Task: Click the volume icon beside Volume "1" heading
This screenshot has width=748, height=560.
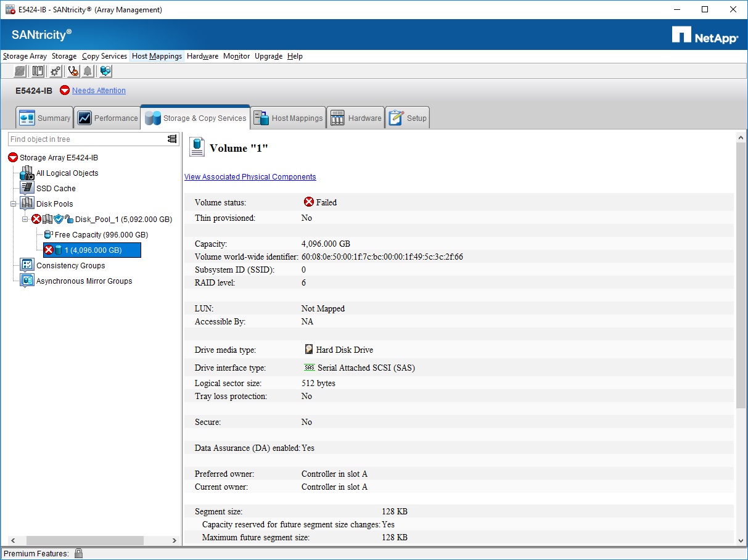Action: tap(196, 147)
